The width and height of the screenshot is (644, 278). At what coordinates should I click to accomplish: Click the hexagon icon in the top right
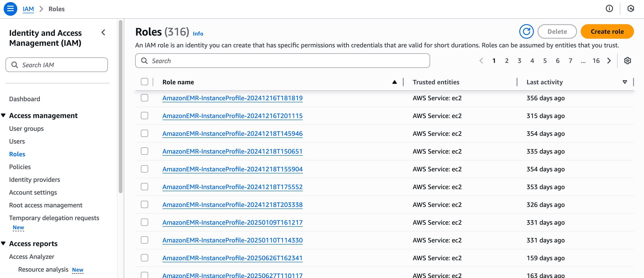click(630, 9)
